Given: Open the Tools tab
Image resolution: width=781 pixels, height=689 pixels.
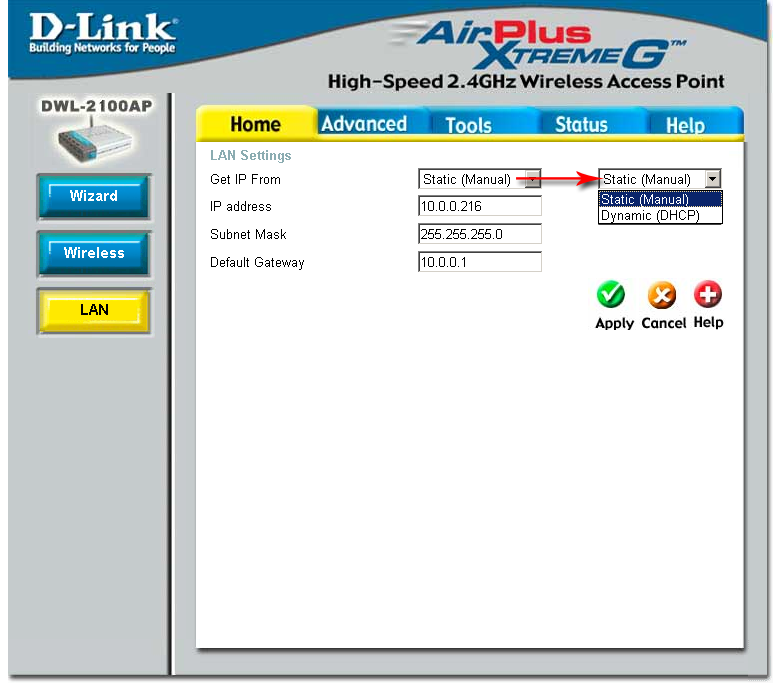Looking at the screenshot, I should tap(468, 125).
